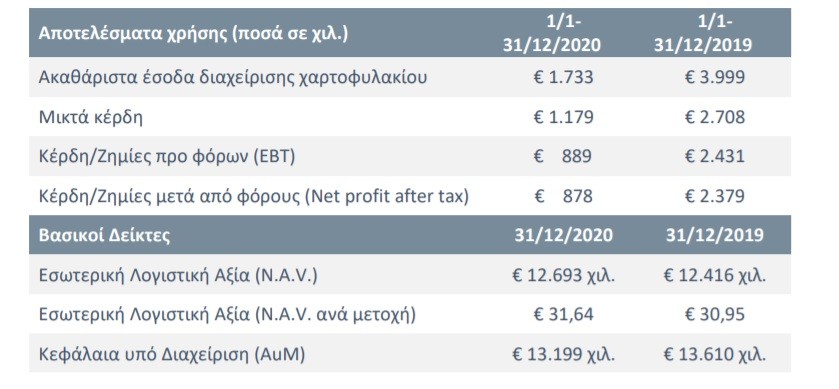Select the Net profit after tax label

pos(254,196)
